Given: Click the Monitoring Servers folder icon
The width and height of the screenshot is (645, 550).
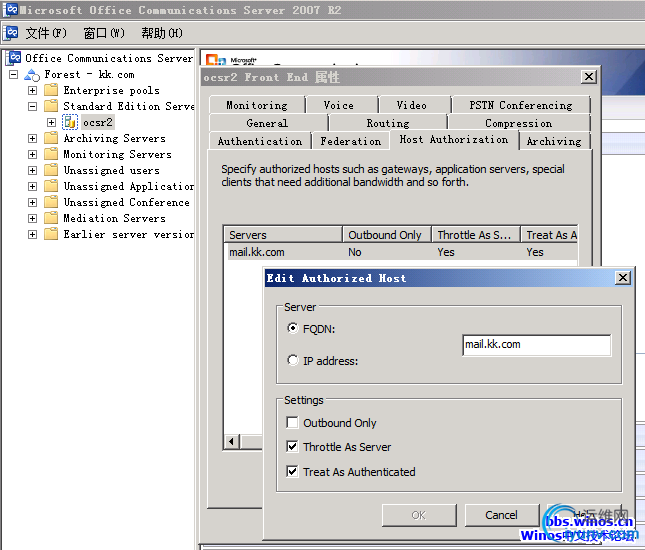Looking at the screenshot, I should coord(51,154).
